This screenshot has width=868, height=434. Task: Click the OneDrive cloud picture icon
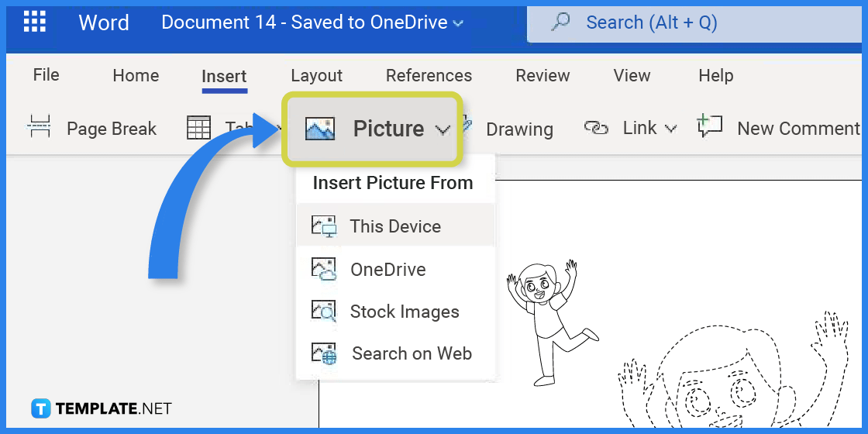323,269
